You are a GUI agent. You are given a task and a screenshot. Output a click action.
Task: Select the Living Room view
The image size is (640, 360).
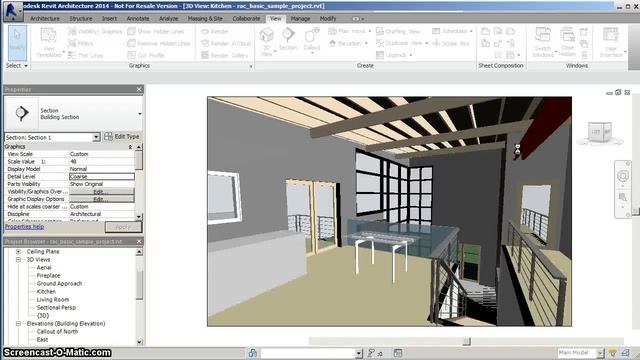(x=53, y=300)
